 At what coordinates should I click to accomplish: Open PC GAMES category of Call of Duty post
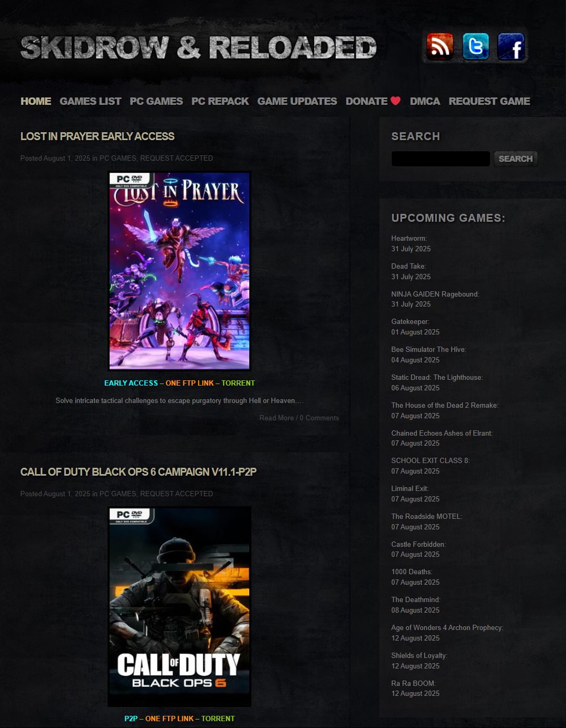(x=118, y=494)
